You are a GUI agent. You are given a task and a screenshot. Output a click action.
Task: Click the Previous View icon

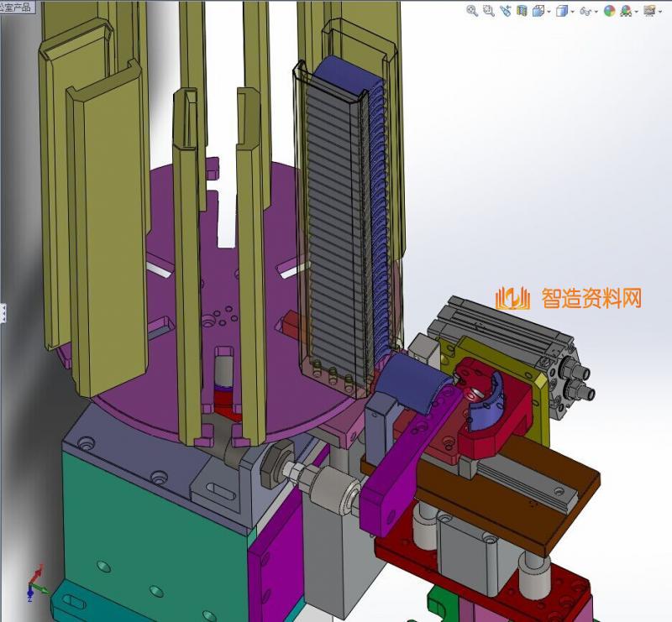point(505,11)
